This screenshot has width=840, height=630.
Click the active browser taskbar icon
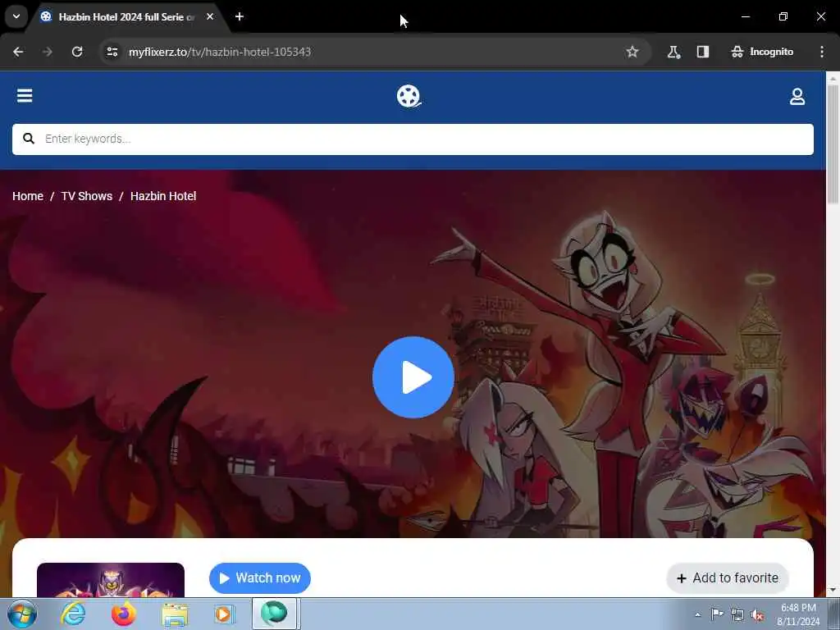pos(275,614)
